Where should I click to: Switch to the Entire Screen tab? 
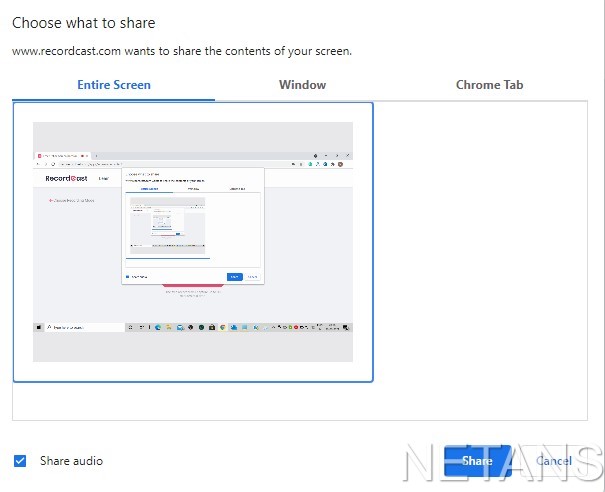114,85
